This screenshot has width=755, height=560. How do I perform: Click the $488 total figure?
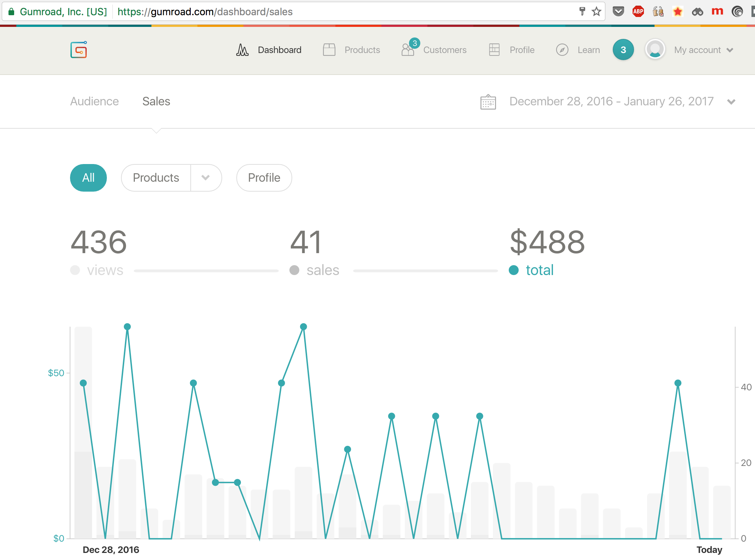pyautogui.click(x=547, y=242)
